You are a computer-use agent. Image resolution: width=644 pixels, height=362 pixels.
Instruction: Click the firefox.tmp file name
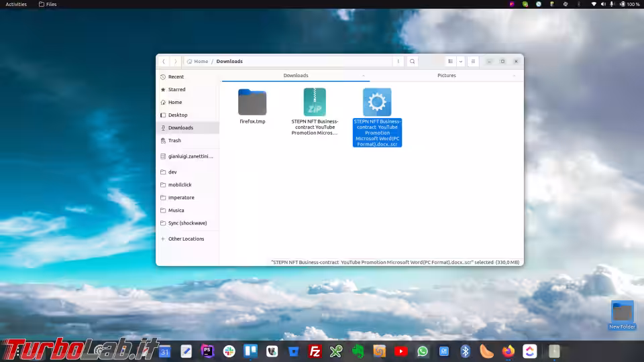(252, 121)
